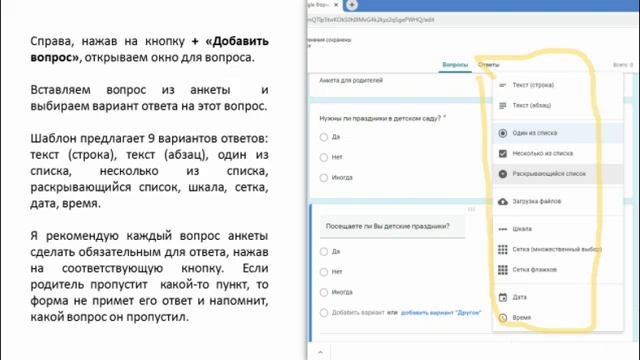This screenshot has height=360, width=640.
Task: Click the question text Нужны ли праздники в детском саду?
Action: [380, 118]
